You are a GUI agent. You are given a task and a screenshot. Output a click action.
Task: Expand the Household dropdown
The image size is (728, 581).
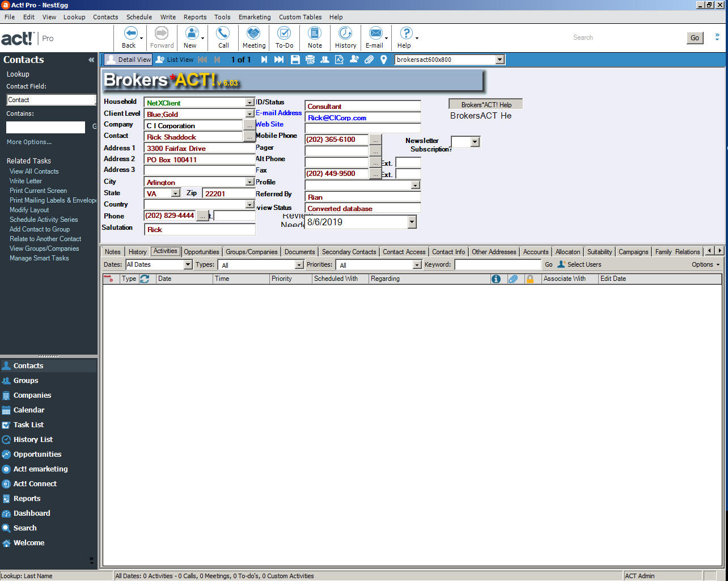click(x=249, y=103)
